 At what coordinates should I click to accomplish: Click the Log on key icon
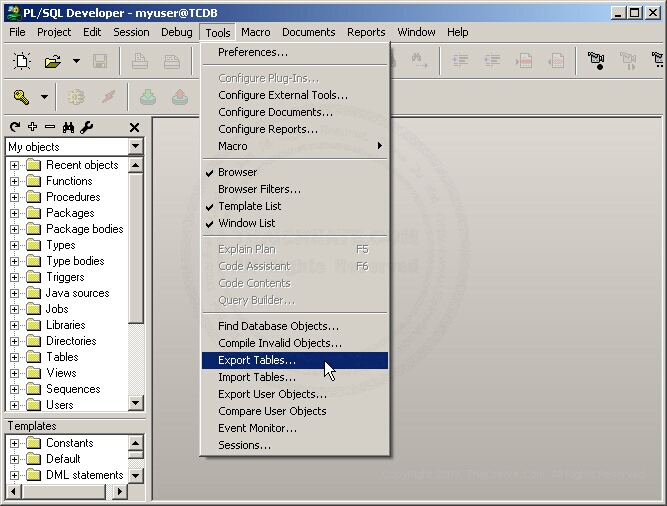coord(21,97)
